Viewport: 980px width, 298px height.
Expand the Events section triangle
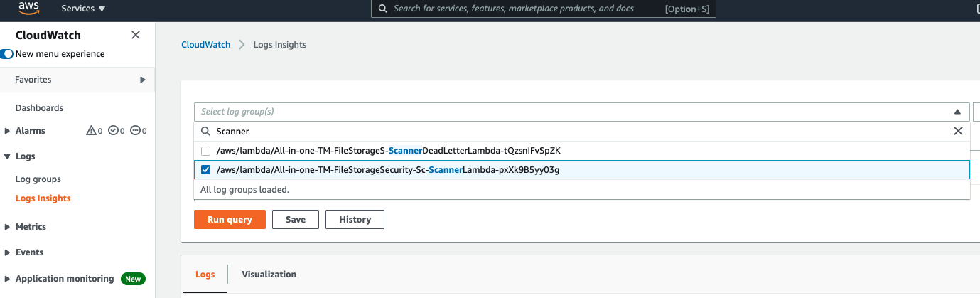coord(7,252)
